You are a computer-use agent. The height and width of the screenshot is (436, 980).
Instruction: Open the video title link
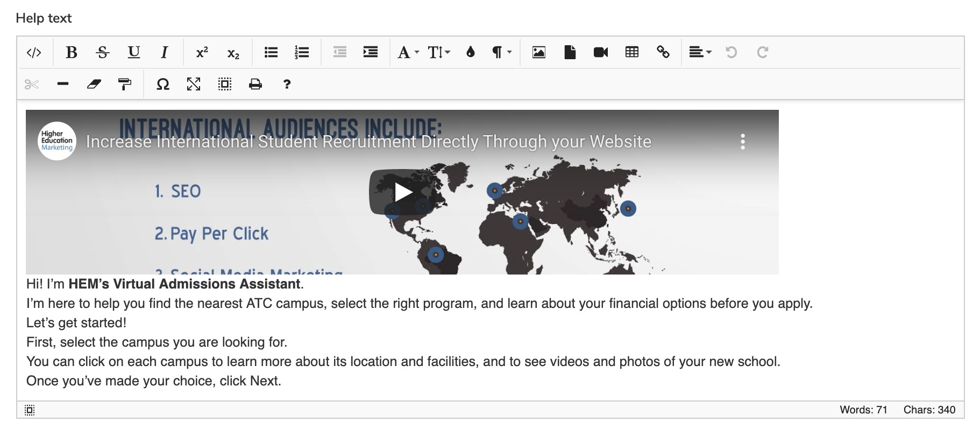point(368,142)
